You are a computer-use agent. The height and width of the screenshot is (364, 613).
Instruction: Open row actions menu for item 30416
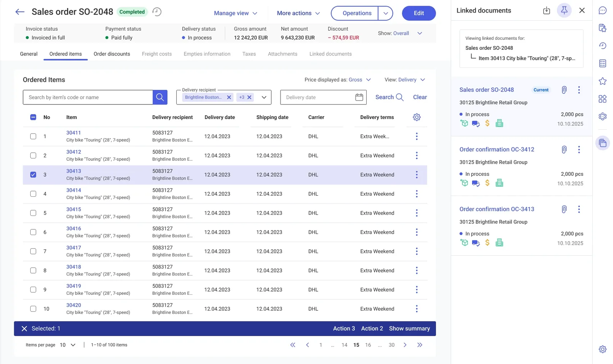pos(417,232)
